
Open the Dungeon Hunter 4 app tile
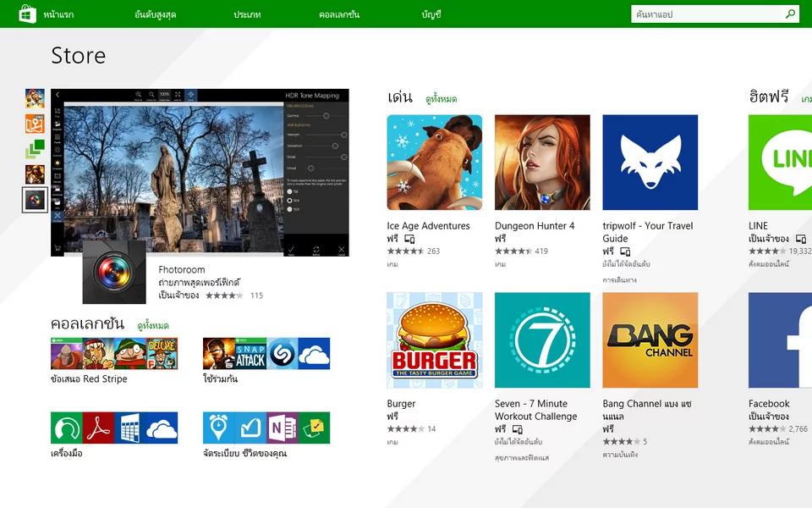click(542, 163)
